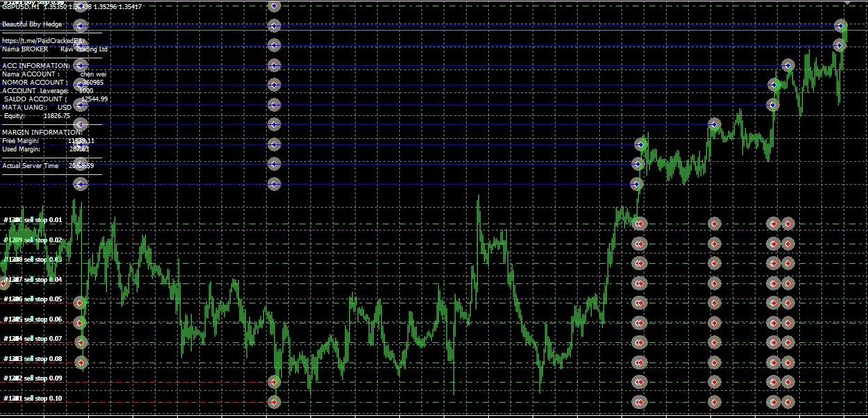Select the first red arrow marker on the sell stop 0.09 line
This screenshot has width=868, height=418.
tap(274, 382)
